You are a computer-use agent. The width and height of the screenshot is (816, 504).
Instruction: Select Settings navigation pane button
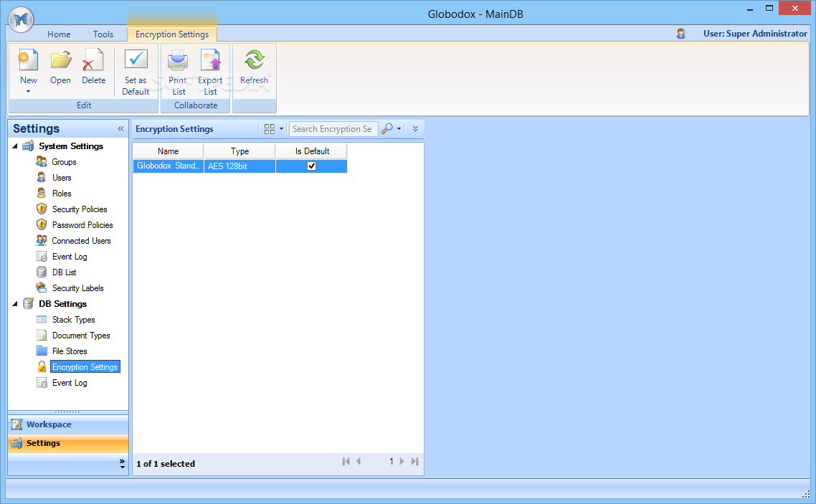pos(68,443)
